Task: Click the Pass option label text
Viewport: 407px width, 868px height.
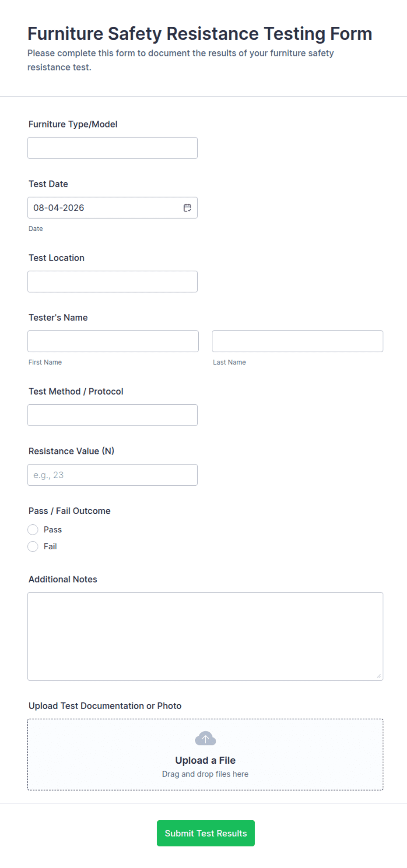Action: click(x=53, y=529)
